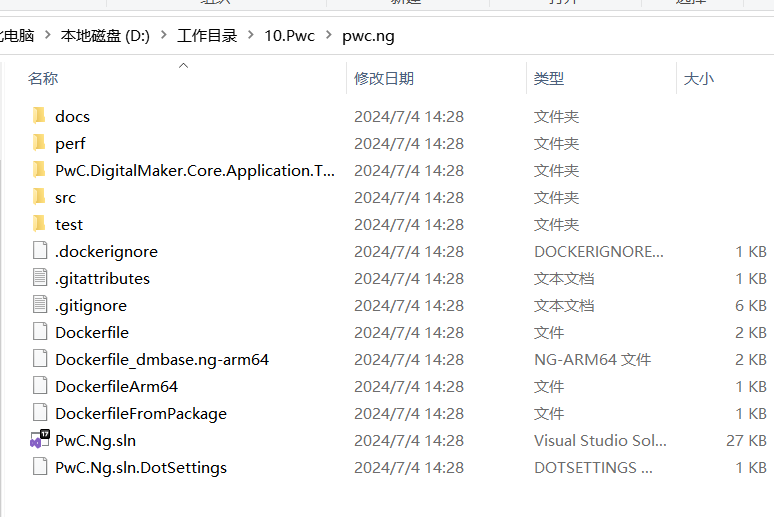774x517 pixels.
Task: Select the docs folder icon
Action: click(39, 116)
